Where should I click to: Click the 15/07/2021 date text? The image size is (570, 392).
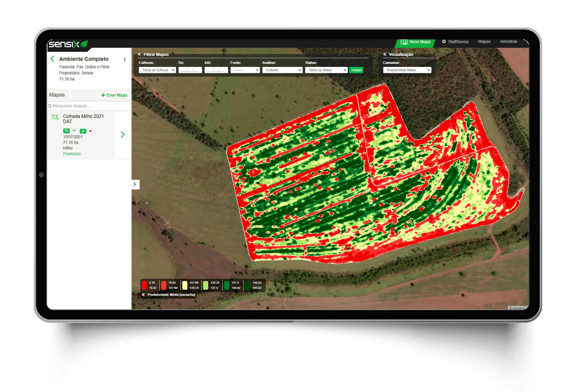73,137
